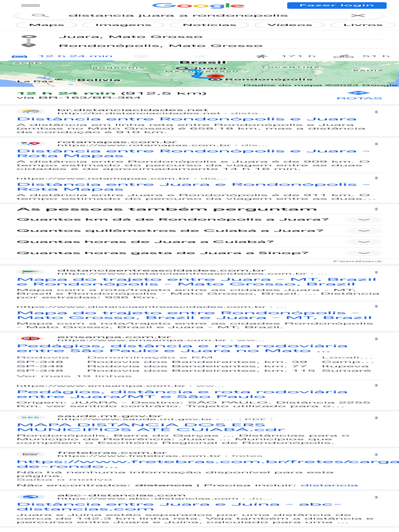Click the distanciaentreascidades.com.br flag favicon
Image resolution: width=399 pixels, height=532 pixels.
31,272
